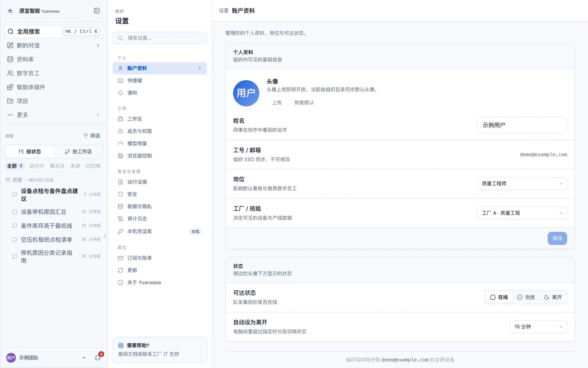Image resolution: width=588 pixels, height=368 pixels.
Task: Switch thread grouping to 按状态
Action: pos(30,152)
